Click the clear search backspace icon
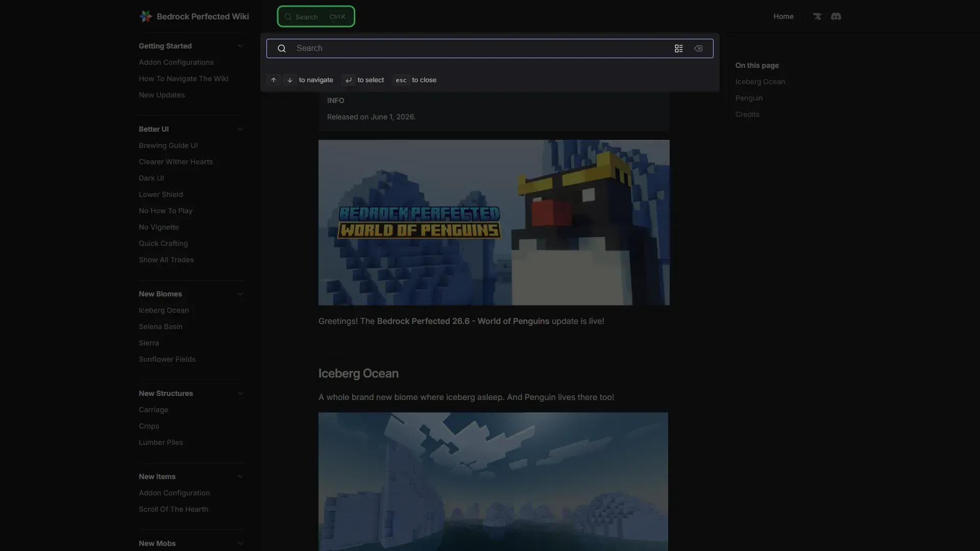 tap(698, 48)
